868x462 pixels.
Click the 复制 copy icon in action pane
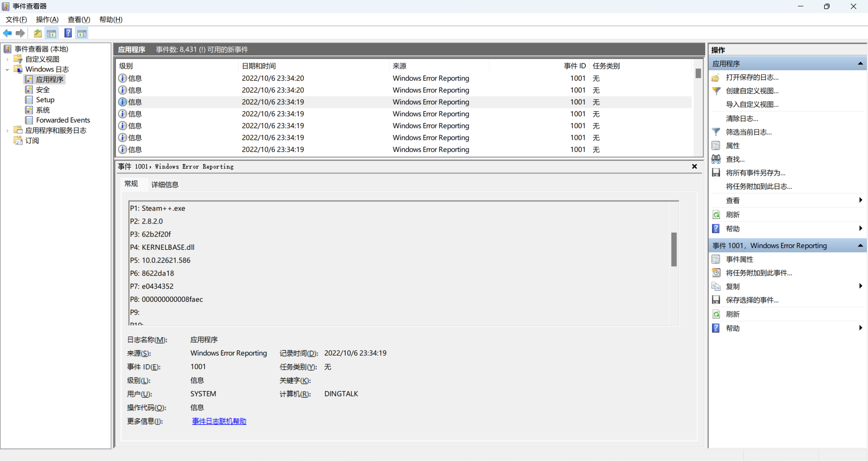pos(717,286)
